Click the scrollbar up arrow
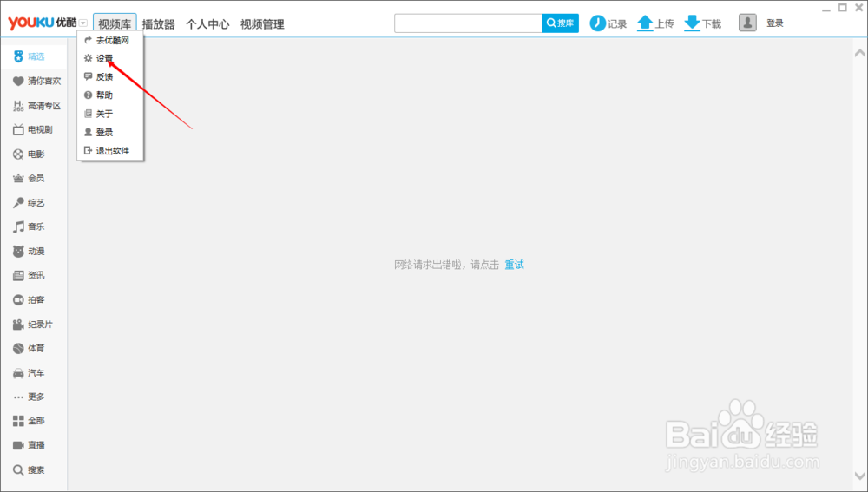 pos(859,54)
